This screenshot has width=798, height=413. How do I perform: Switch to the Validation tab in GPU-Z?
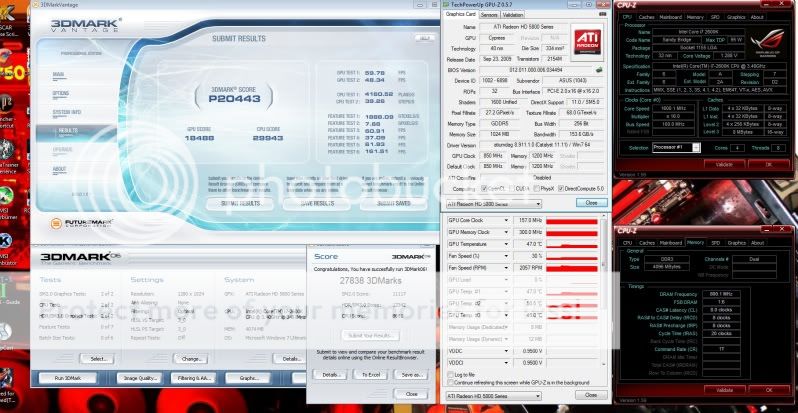tap(512, 15)
